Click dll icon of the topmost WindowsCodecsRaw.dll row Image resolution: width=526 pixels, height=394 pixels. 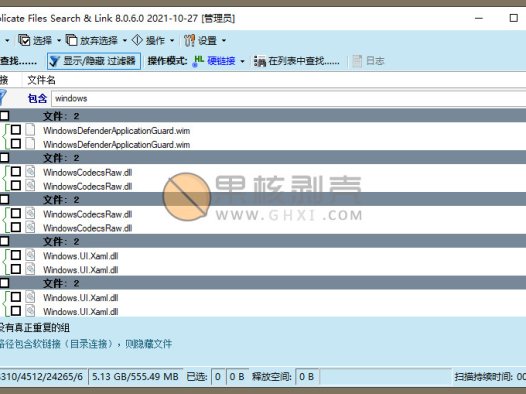pos(30,172)
